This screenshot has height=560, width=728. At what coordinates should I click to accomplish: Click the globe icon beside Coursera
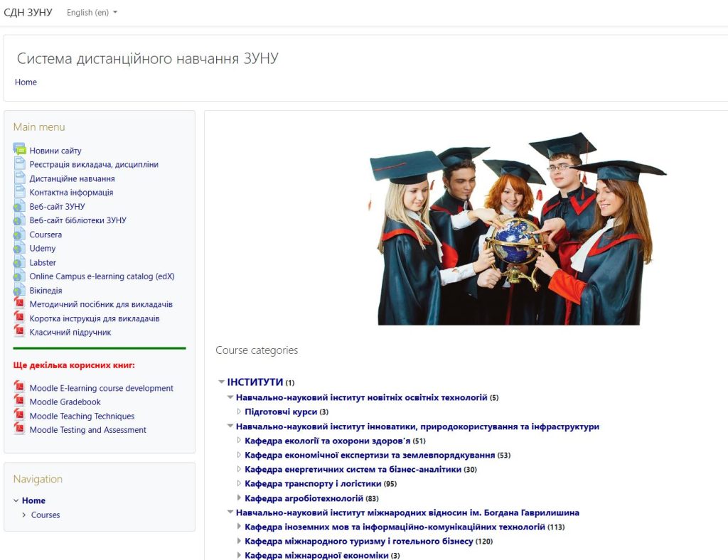coord(19,235)
